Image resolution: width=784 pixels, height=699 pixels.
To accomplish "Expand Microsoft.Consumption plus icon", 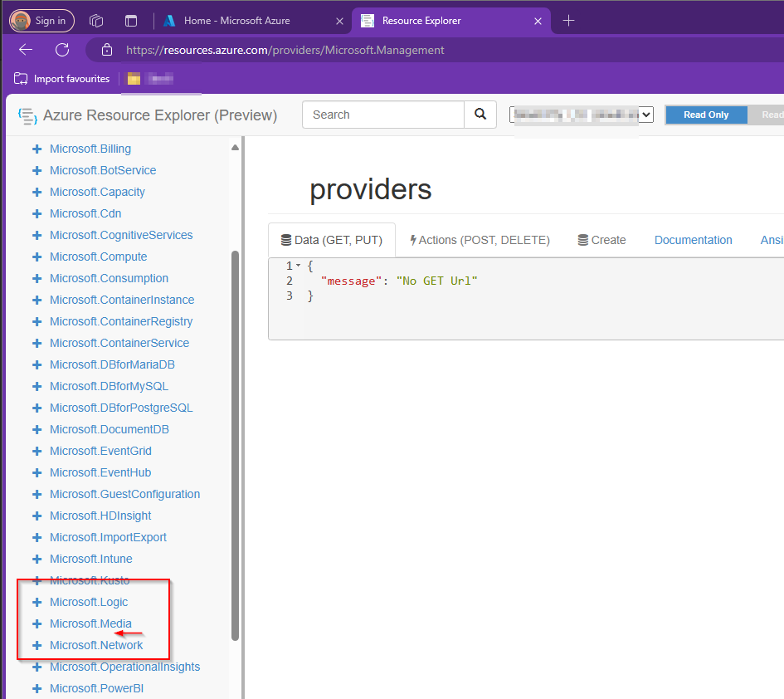I will coord(37,278).
